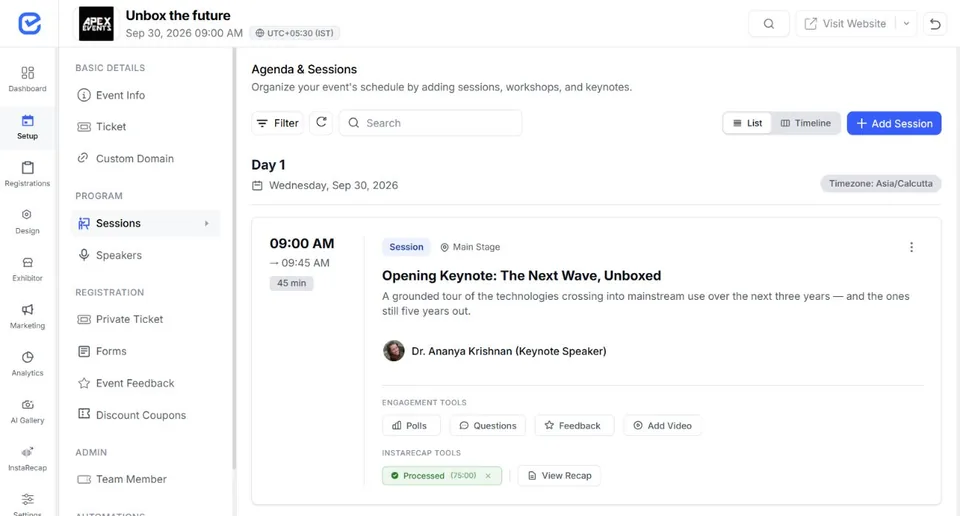This screenshot has height=516, width=960.
Task: Click the UTC+05:30 (IST) timezone badge
Action: tap(294, 33)
